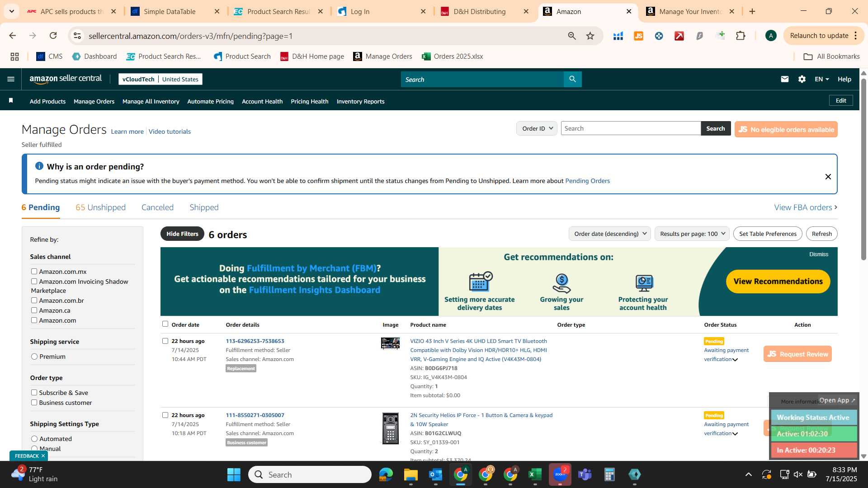868x488 pixels.
Task: Toggle the select-all orders checkbox
Action: (x=165, y=324)
